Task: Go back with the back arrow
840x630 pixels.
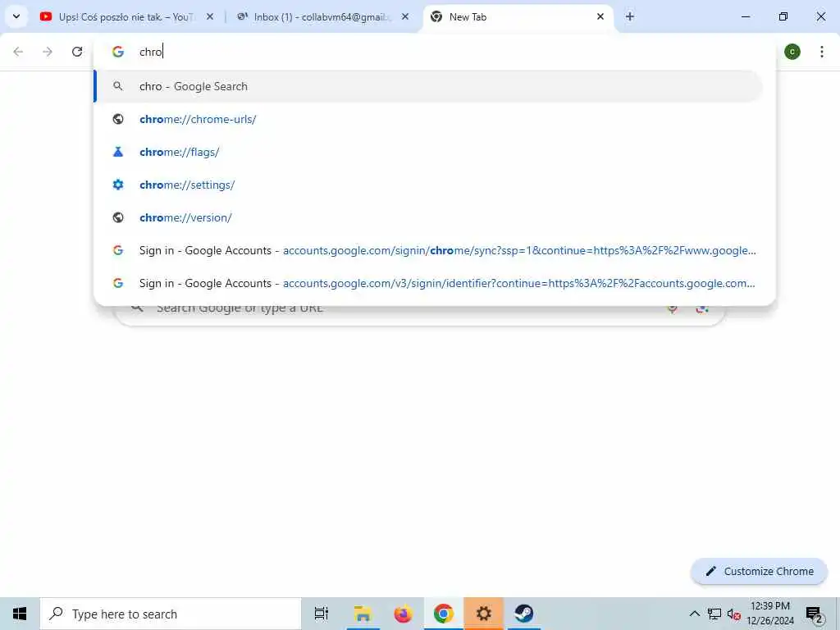Action: tap(18, 52)
